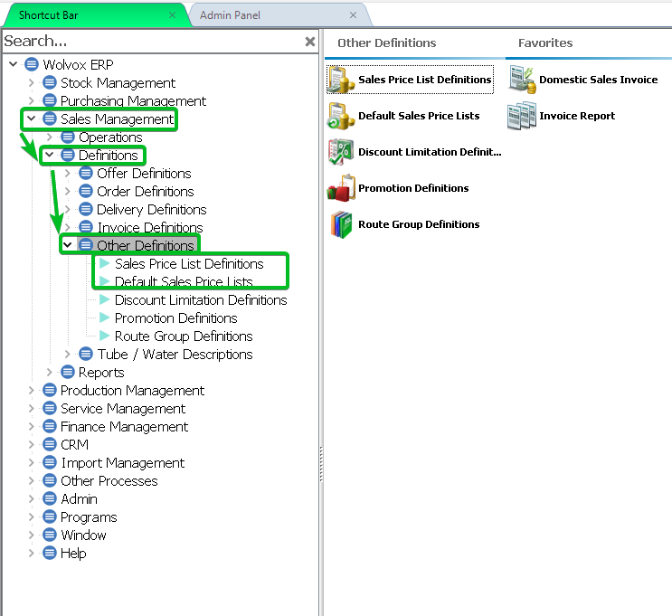Expand the Operations node
Image resolution: width=672 pixels, height=616 pixels.
click(49, 137)
